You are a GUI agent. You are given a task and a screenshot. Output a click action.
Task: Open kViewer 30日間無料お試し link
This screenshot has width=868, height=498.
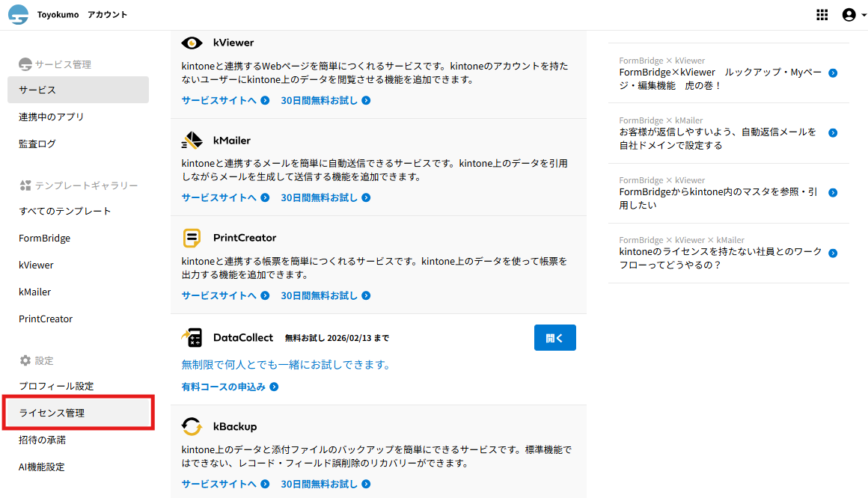click(x=325, y=100)
